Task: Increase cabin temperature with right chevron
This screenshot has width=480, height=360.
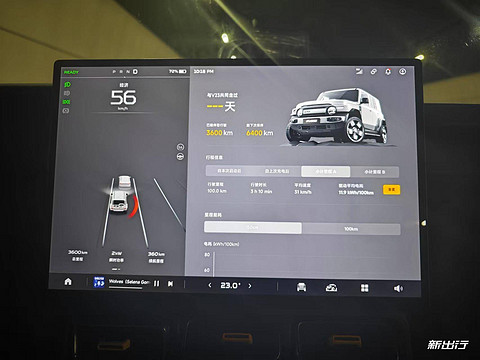Action: [250, 286]
